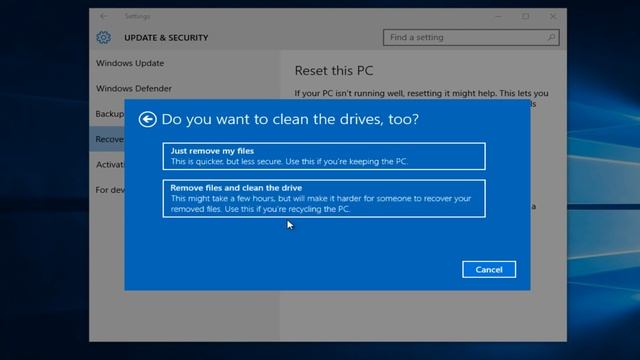Click the Reset this PC heading
The image size is (640, 360).
(x=334, y=71)
